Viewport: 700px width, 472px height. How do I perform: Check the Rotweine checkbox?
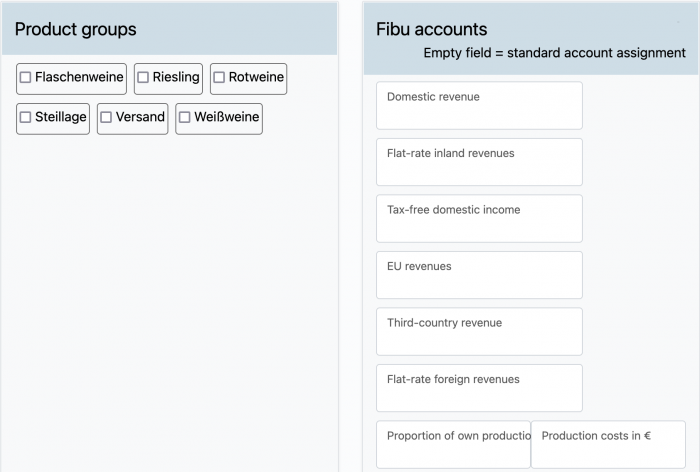219,78
